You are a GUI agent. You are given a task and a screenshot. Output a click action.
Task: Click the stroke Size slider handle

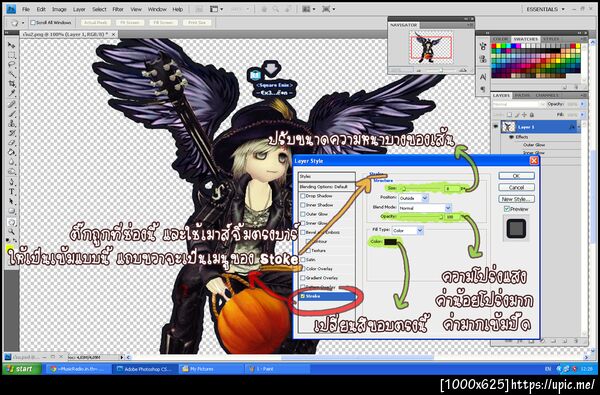point(403,189)
